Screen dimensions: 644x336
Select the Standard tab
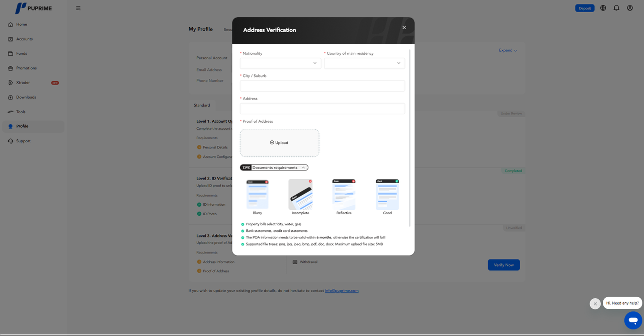pos(202,105)
